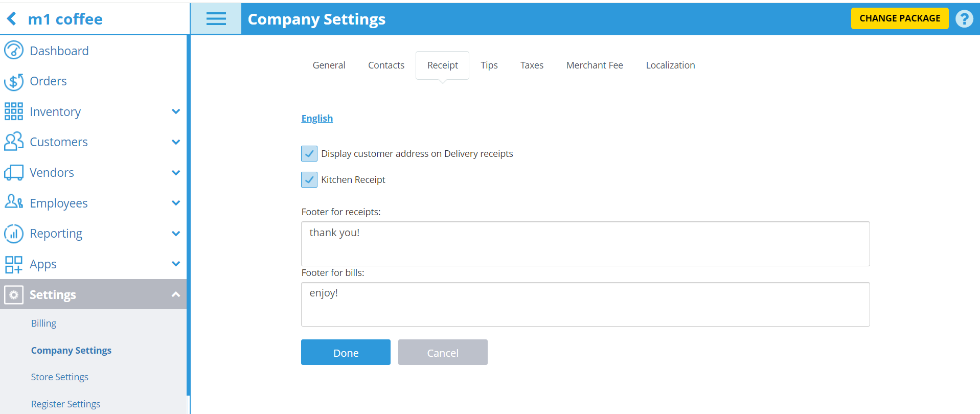Viewport: 980px width, 414px height.
Task: Click the Customers people icon
Action: coord(14,142)
